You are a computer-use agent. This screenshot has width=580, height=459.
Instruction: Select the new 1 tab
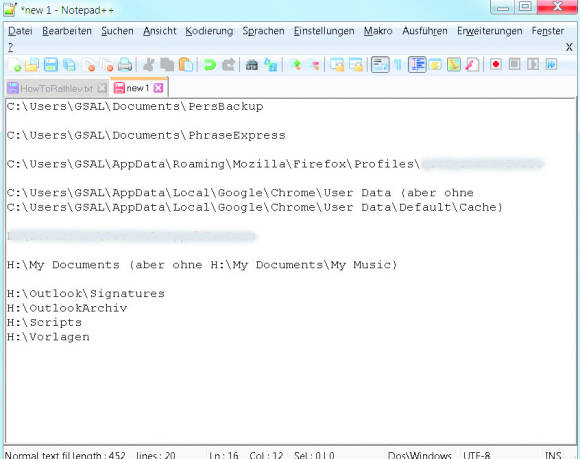pyautogui.click(x=138, y=88)
